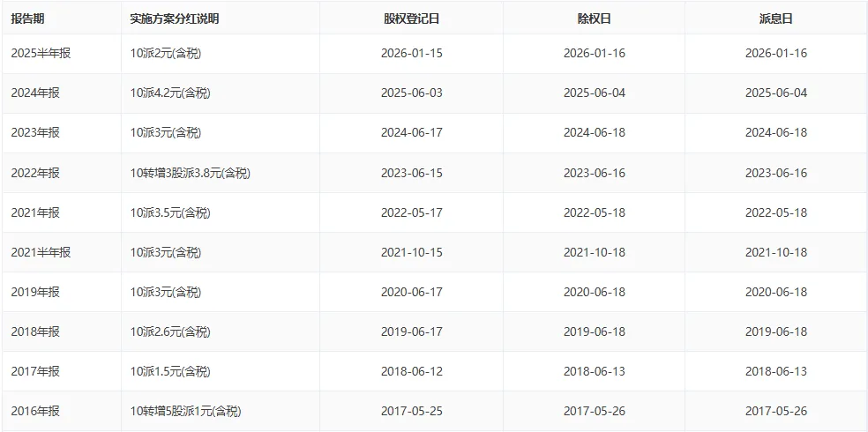The width and height of the screenshot is (868, 432).
Task: Click 10转增3股派3.8元(含税) plan cell
Action: coord(191,173)
